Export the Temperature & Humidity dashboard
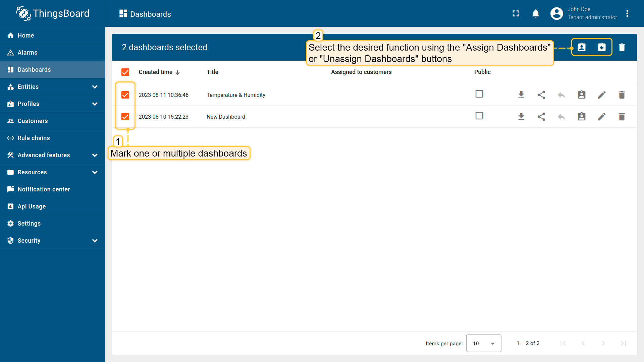Viewport: 644px width, 362px height. tap(521, 95)
